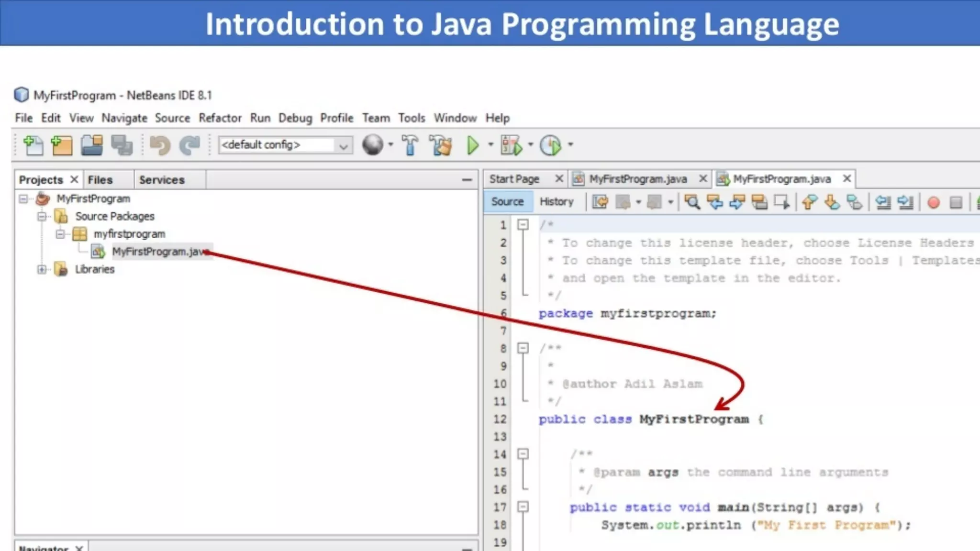This screenshot has width=980, height=551.
Task: Expand the Libraries tree node
Action: [42, 269]
